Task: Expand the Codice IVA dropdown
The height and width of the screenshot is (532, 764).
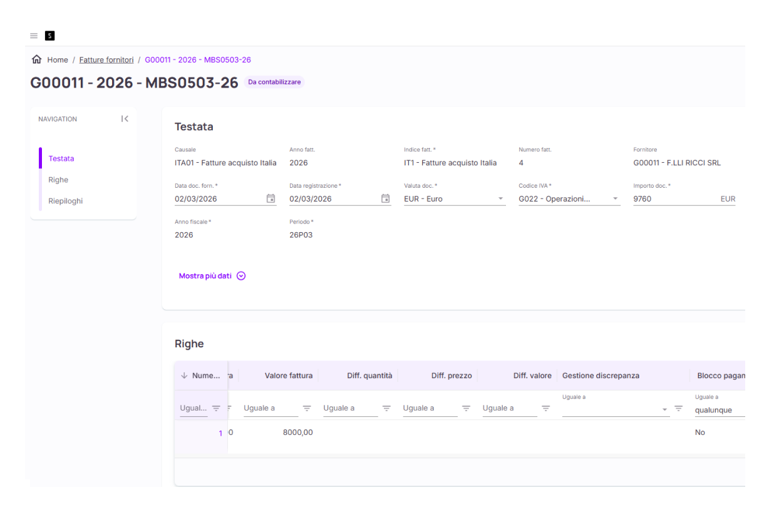Action: [615, 199]
